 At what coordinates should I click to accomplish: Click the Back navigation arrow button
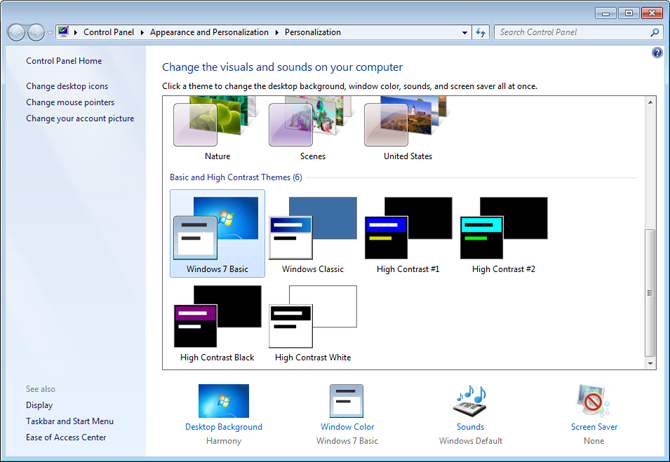point(16,32)
